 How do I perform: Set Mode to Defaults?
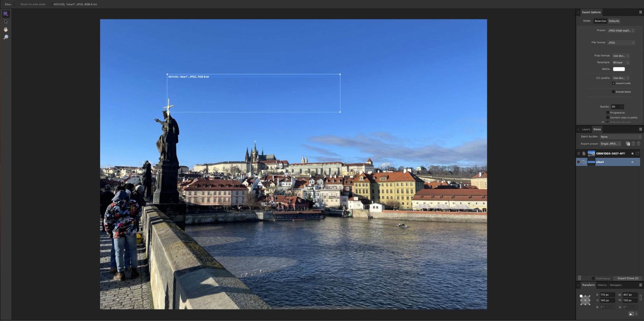click(x=614, y=21)
